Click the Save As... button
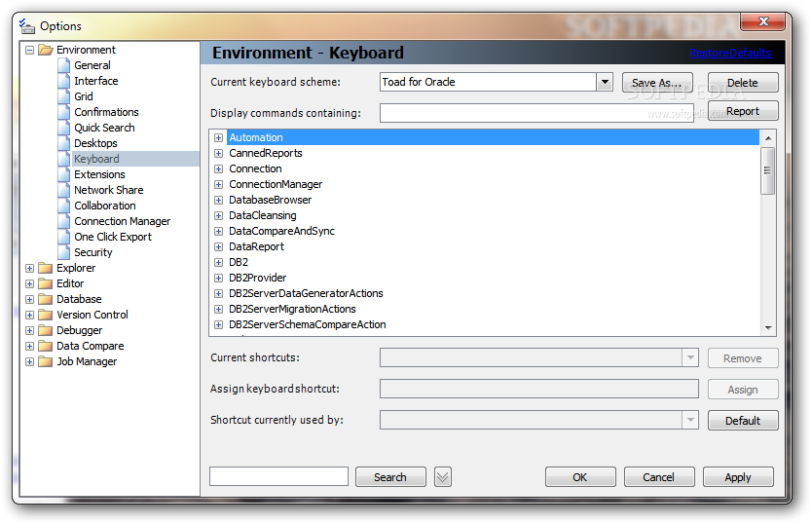Screen dimensions: 812x524 point(657,83)
